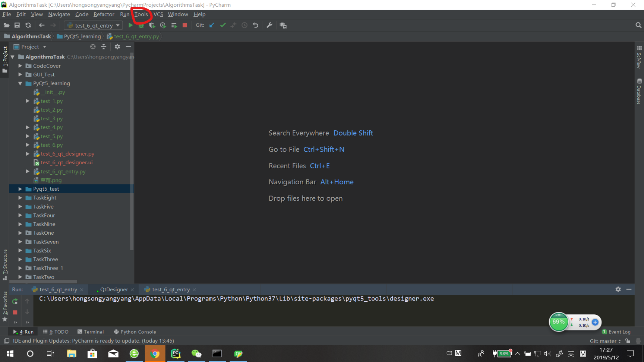Screen dimensions: 644x362
Task: Toggle the TODO tool window
Action: tap(56, 331)
